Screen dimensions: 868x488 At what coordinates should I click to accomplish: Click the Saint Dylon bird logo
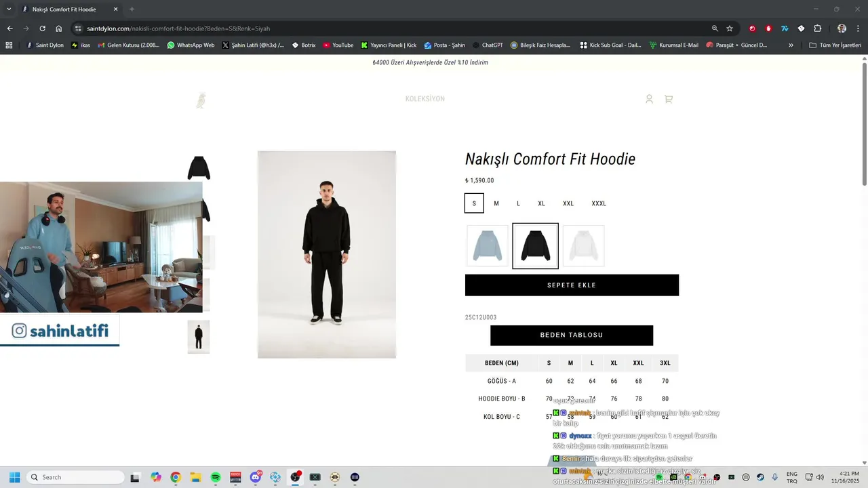pos(201,100)
